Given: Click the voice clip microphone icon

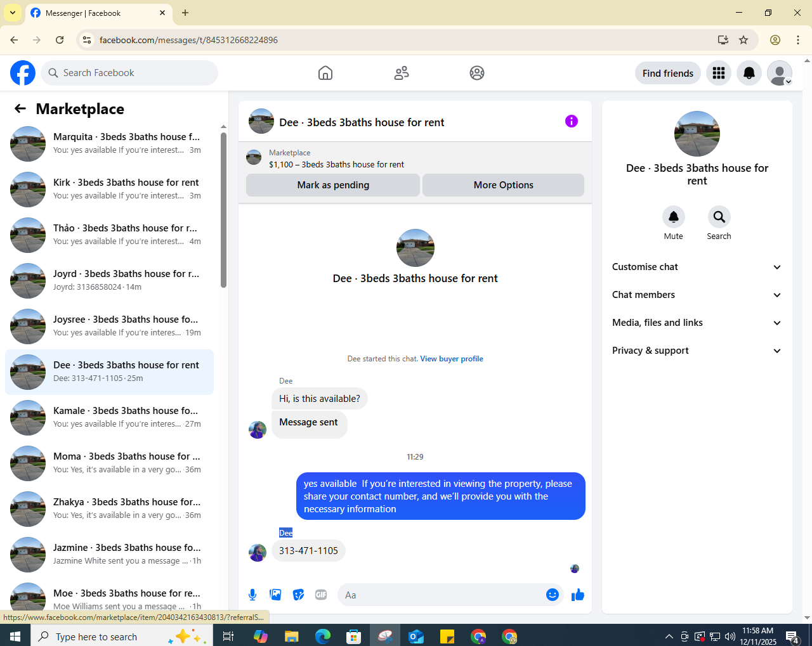Looking at the screenshot, I should 252,595.
